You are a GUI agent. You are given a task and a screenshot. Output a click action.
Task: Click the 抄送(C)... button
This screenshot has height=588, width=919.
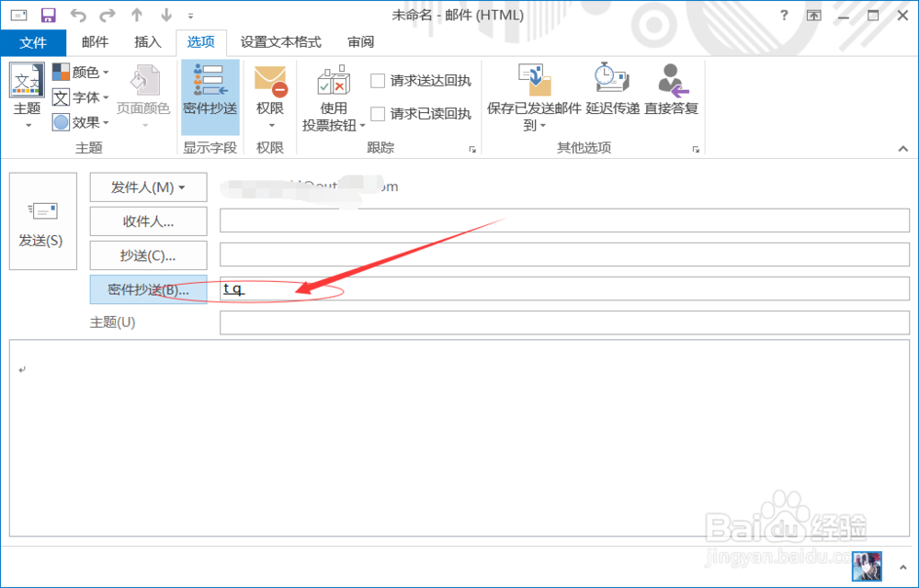pyautogui.click(x=148, y=256)
